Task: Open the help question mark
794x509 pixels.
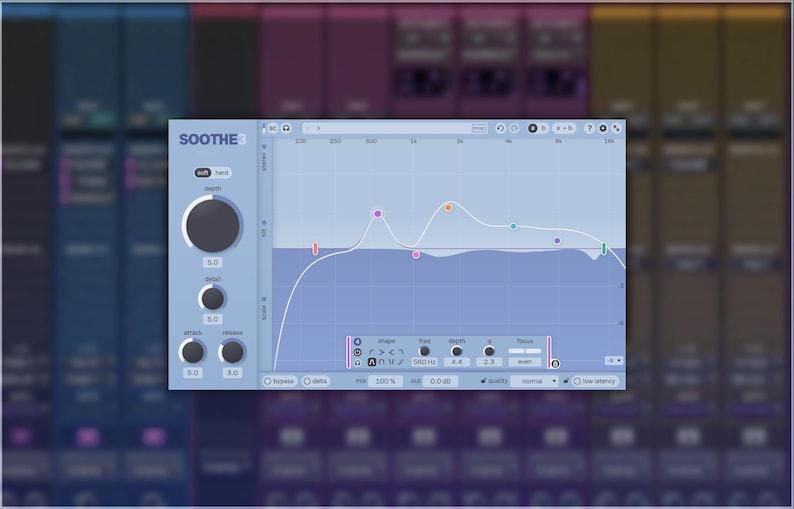Action: pyautogui.click(x=589, y=128)
